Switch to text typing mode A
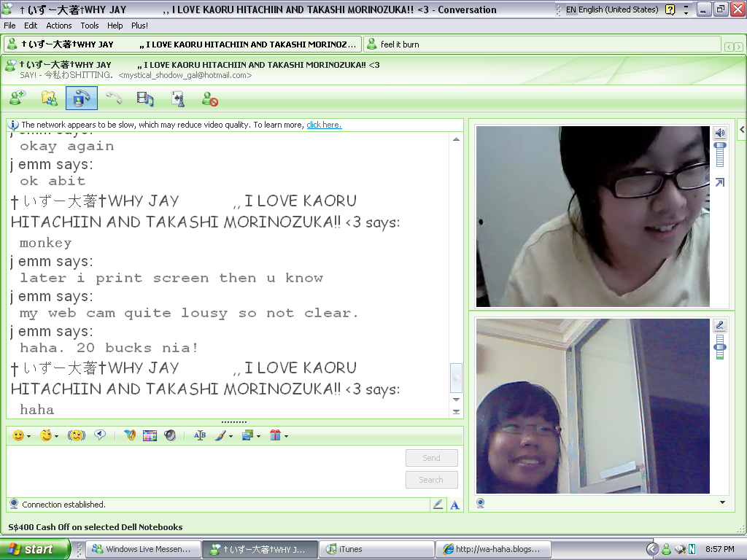The image size is (747, 560). 454,505
